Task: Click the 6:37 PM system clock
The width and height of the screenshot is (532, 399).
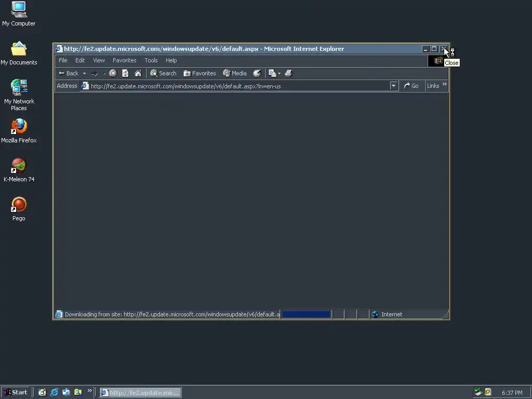Action: (512, 393)
